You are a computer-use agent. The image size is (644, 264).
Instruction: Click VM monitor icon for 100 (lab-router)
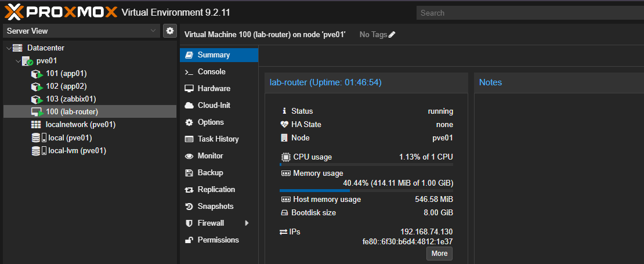click(37, 112)
